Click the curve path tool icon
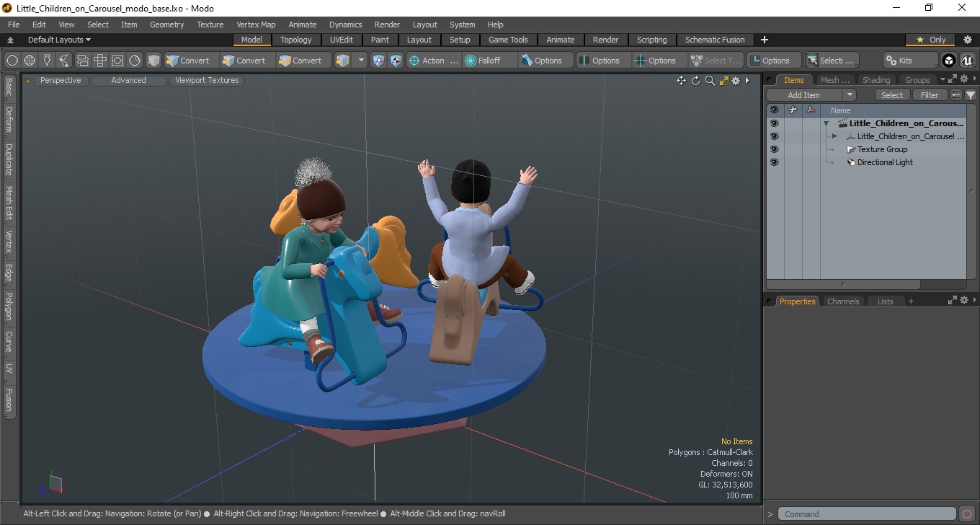Screen dimensions: 980x525 click(x=64, y=61)
